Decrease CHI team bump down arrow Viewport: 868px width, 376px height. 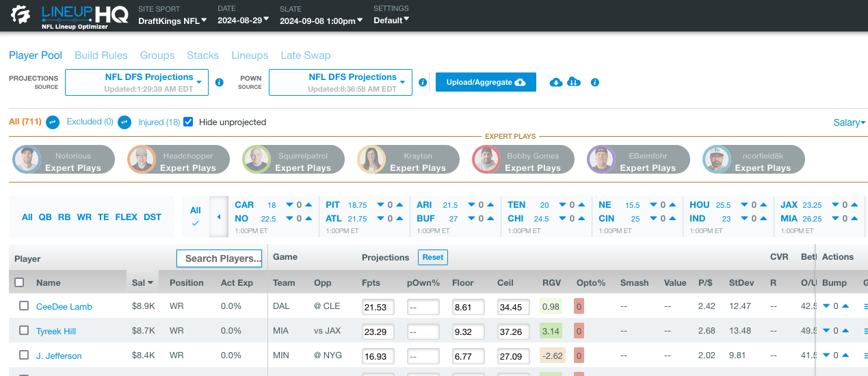point(562,219)
